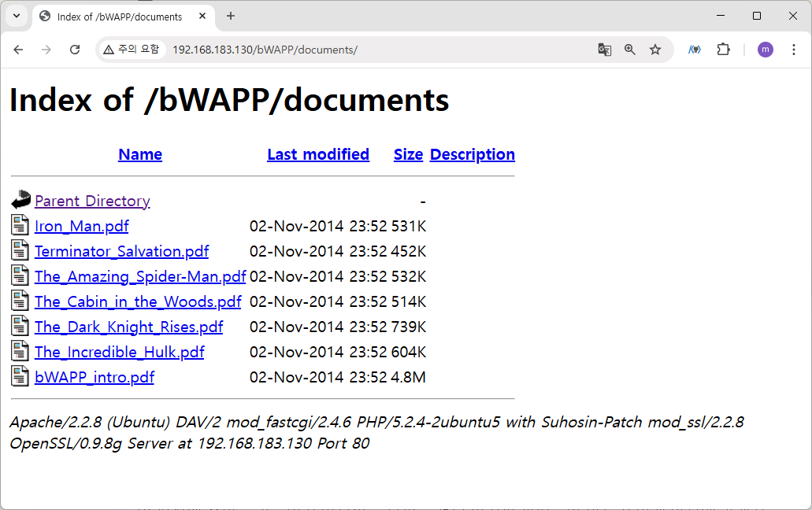Open the Parent Directory link

[92, 201]
